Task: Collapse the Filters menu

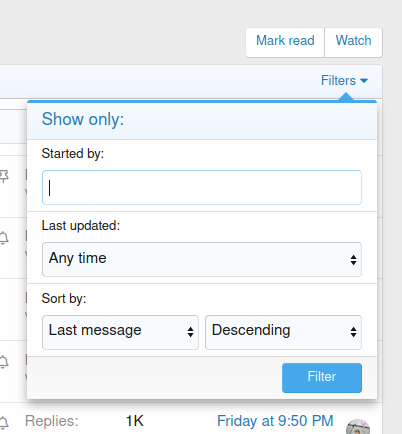Action: pos(344,81)
